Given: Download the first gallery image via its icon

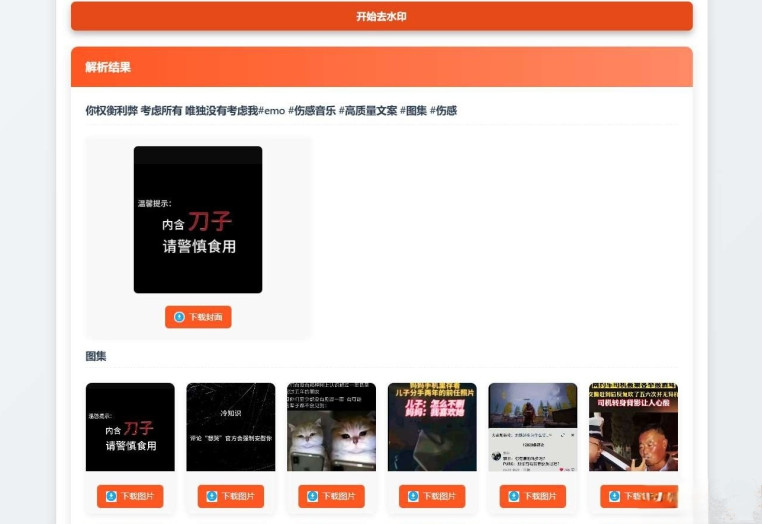Looking at the screenshot, I should tap(111, 496).
